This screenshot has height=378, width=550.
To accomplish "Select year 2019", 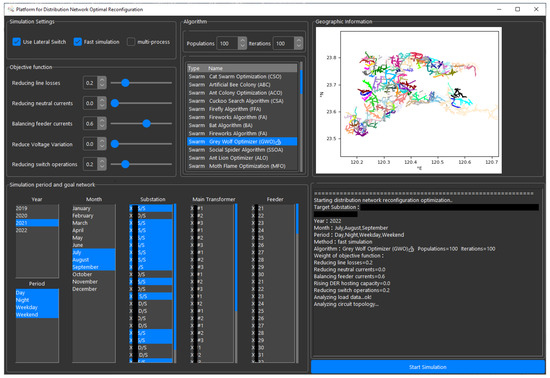I will [36, 208].
